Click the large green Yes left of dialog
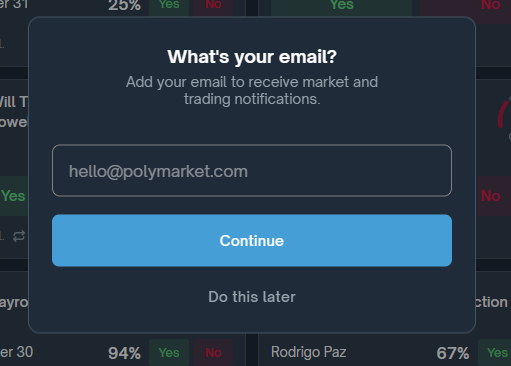This screenshot has width=511, height=366. point(14,196)
